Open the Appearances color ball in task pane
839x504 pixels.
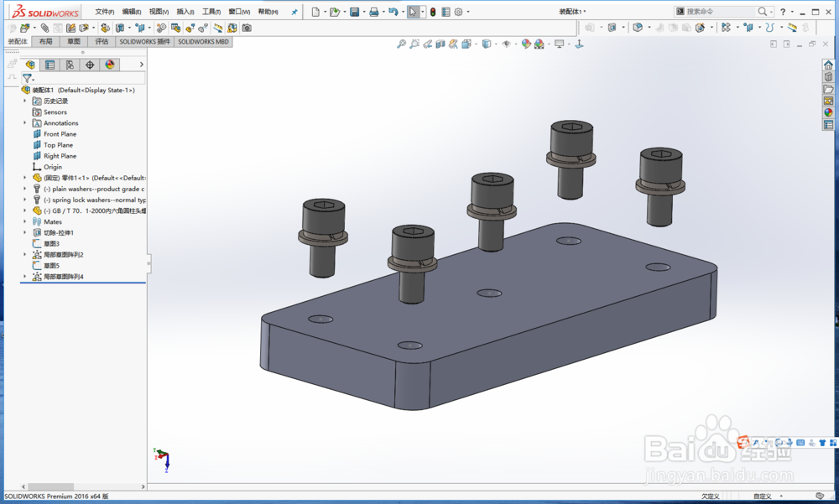(828, 112)
